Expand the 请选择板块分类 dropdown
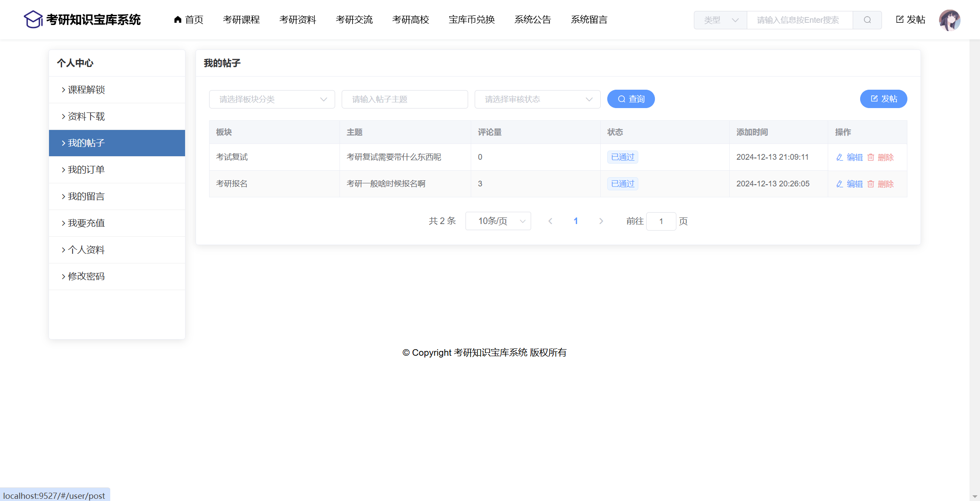980x501 pixels. click(x=272, y=99)
